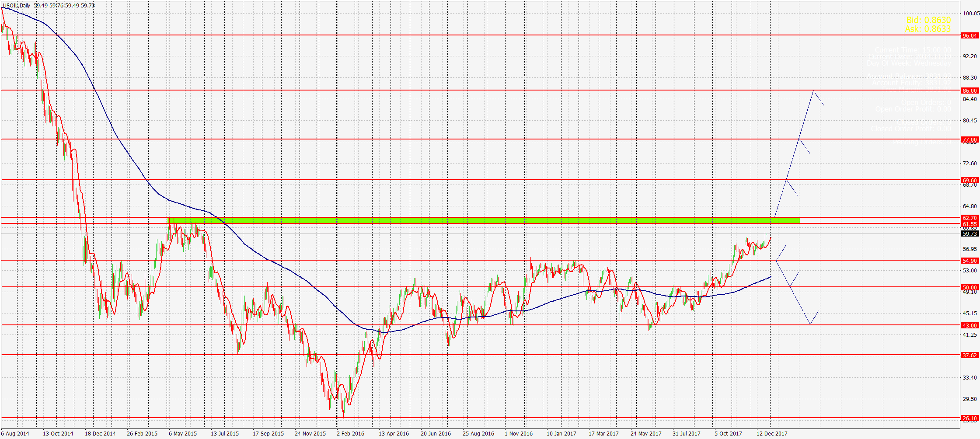Viewport: 980px width, 439px height.
Task: Click the 96.04 red price level label
Action: (x=969, y=35)
